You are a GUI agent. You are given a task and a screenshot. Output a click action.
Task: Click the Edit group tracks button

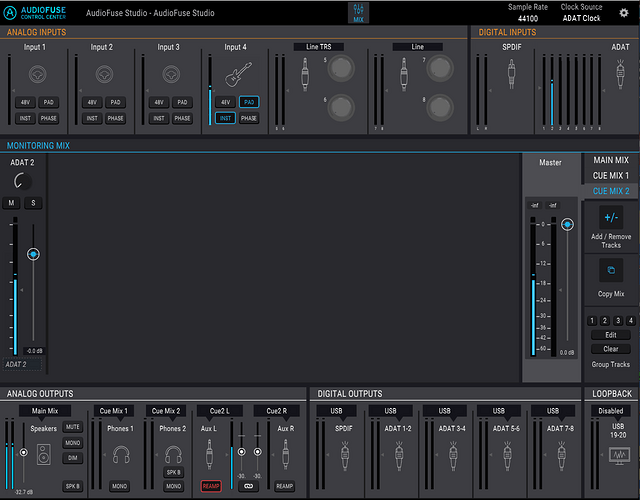[x=611, y=335]
